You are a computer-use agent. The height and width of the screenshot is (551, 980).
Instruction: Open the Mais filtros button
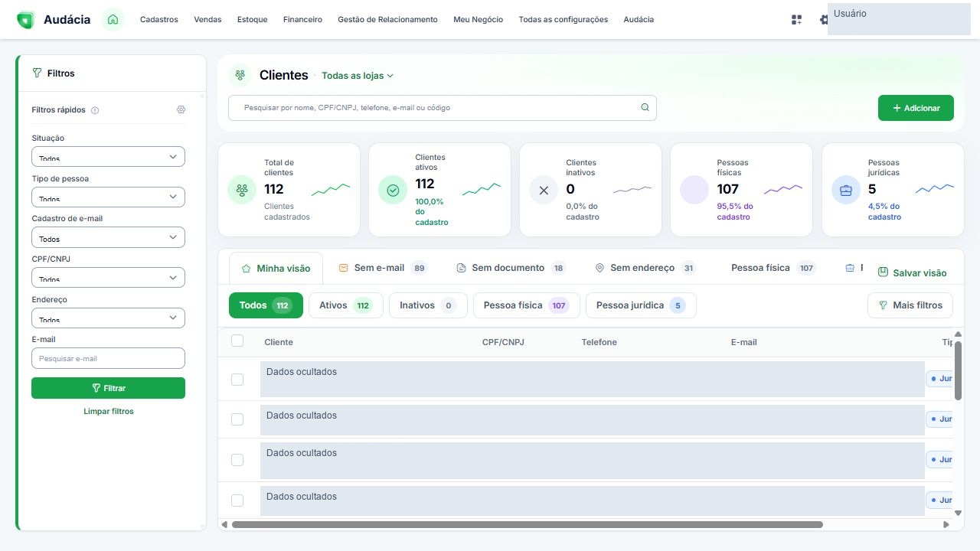coord(910,305)
